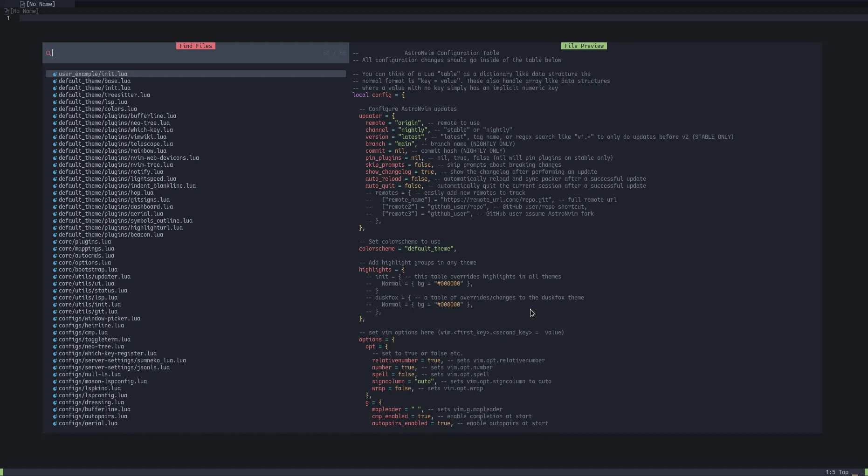The image size is (868, 476).
Task: Click the lua icon next to core/bootstrap.lua
Action: (55, 270)
